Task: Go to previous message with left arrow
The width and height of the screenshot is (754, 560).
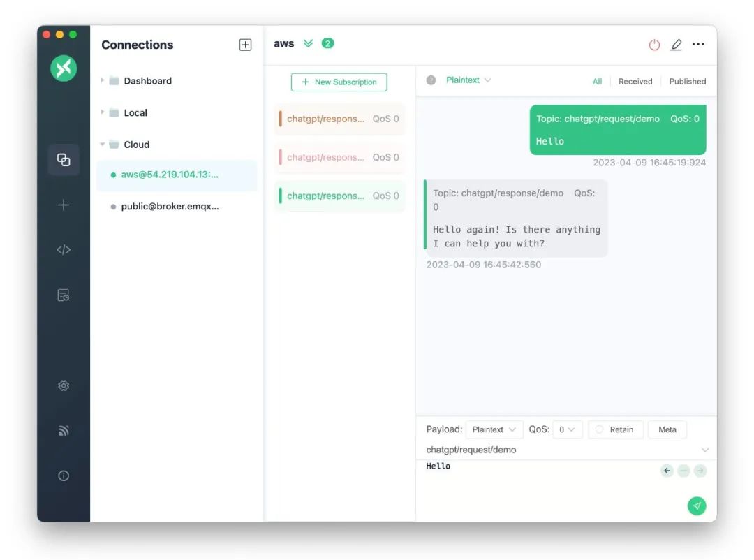Action: [x=667, y=471]
